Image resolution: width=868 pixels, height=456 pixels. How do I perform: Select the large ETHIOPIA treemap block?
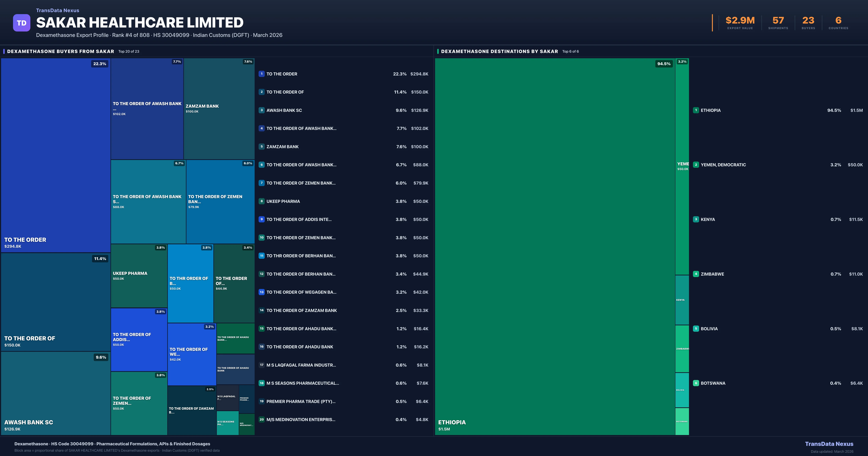555,246
